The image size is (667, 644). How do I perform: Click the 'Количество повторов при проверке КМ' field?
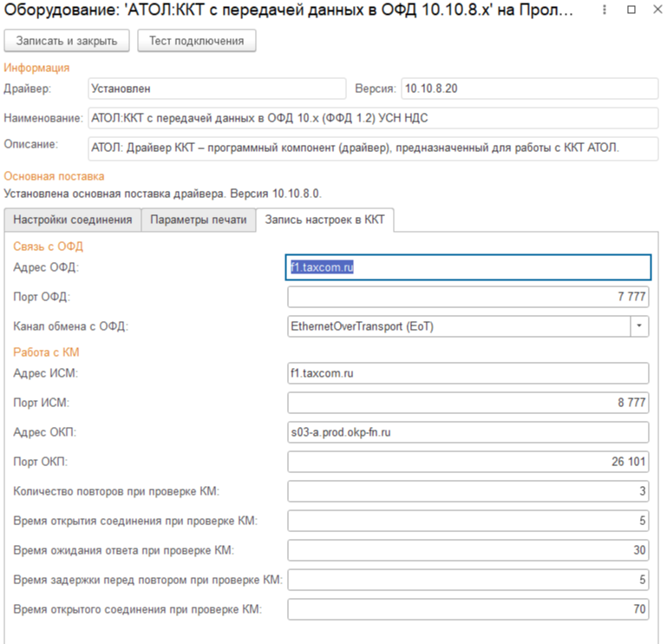[x=468, y=491]
